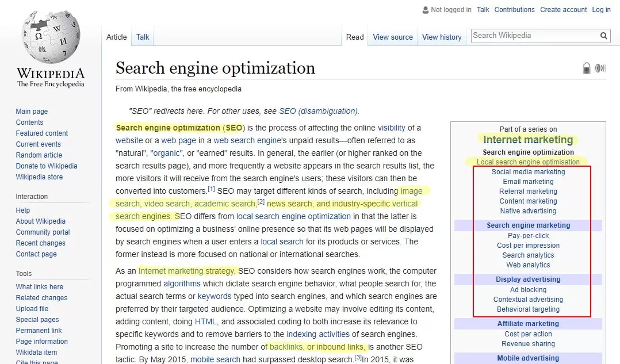620x364 pixels.
Task: Open Affiliate marketing heading
Action: (x=528, y=324)
